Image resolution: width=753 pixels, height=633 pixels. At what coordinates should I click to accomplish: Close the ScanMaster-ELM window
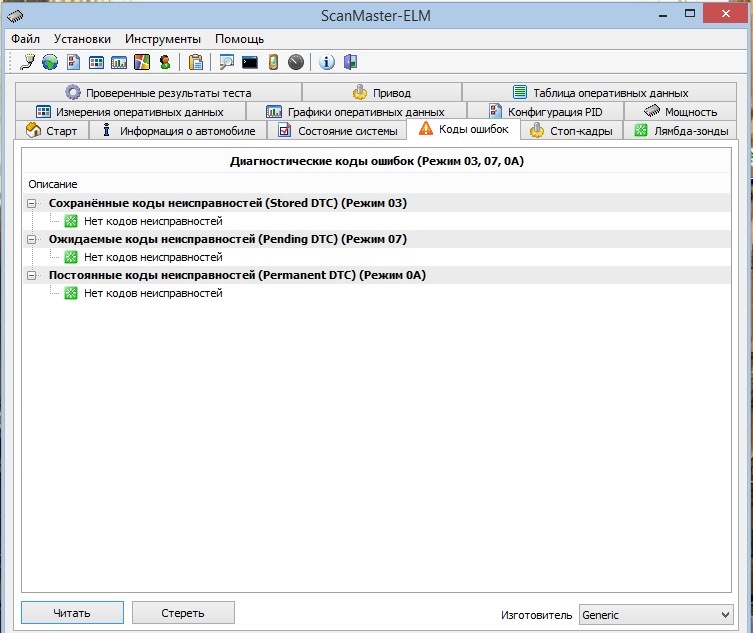pos(726,14)
